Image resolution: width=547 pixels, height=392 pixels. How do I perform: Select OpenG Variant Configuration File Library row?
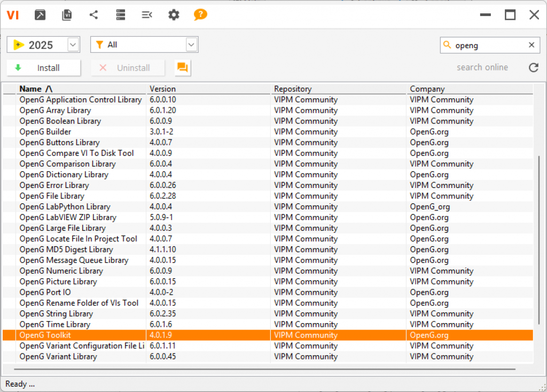click(268, 346)
